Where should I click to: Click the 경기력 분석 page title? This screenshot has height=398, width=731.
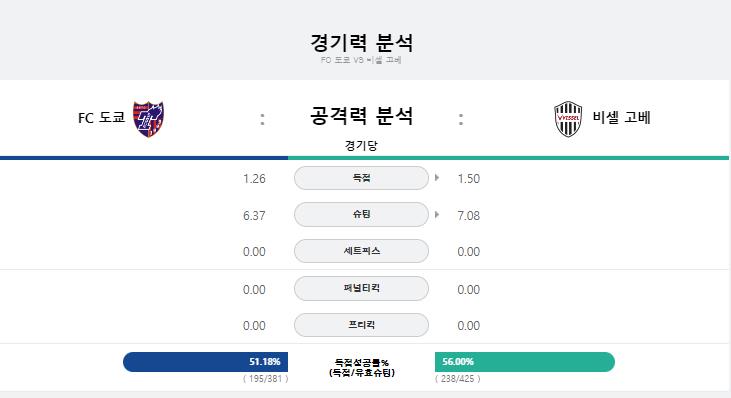click(x=361, y=43)
